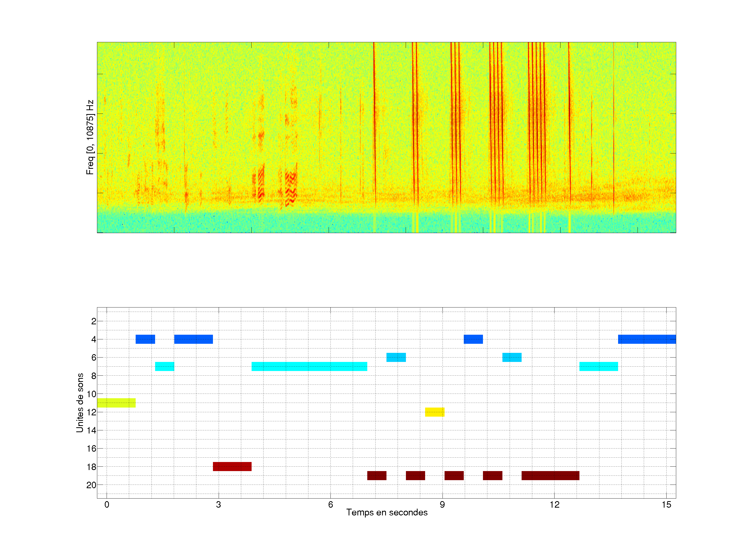Click the y-axis tick label 14
Image resolution: width=747 pixels, height=560 pixels.
click(91, 430)
